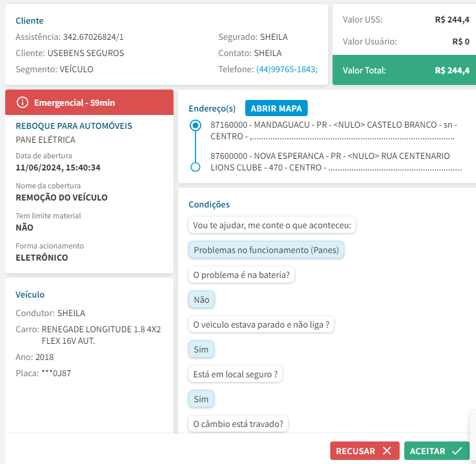Click the Endereço(s) heading
Viewport: 476px width, 464px height.
pos(212,108)
